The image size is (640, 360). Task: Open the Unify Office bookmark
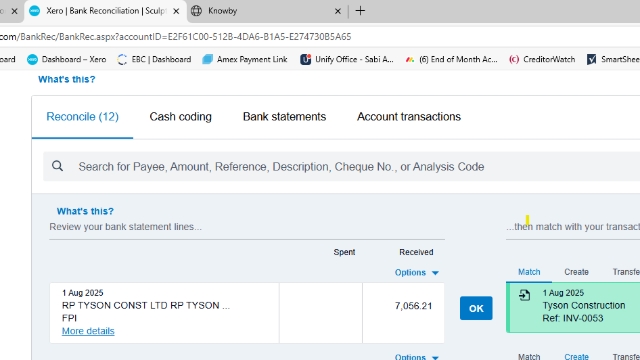(x=347, y=60)
